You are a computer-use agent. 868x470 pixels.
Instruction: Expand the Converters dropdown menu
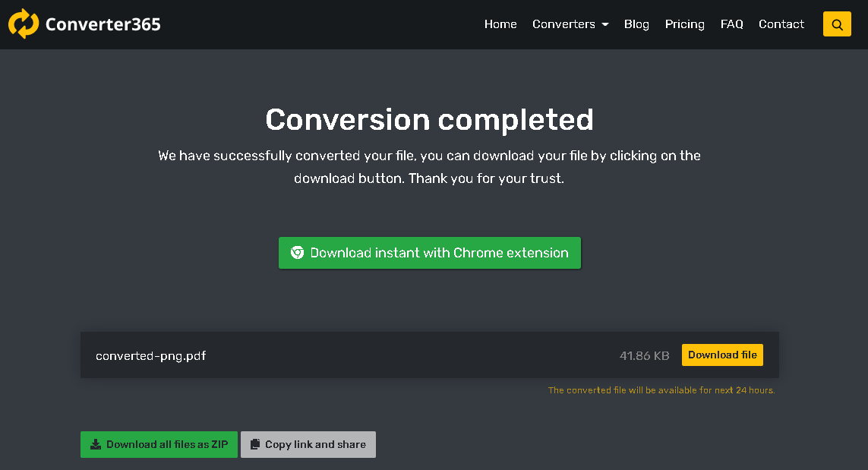tap(563, 24)
